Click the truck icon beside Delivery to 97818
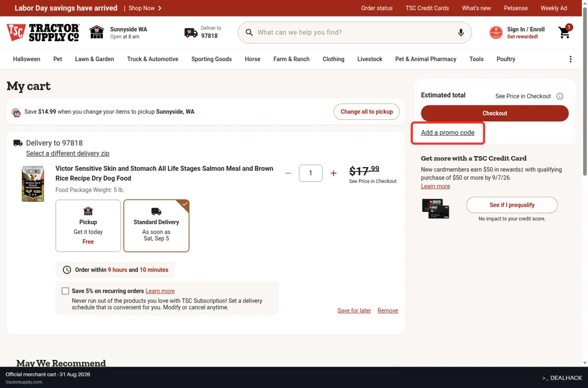The image size is (588, 388). (18, 143)
